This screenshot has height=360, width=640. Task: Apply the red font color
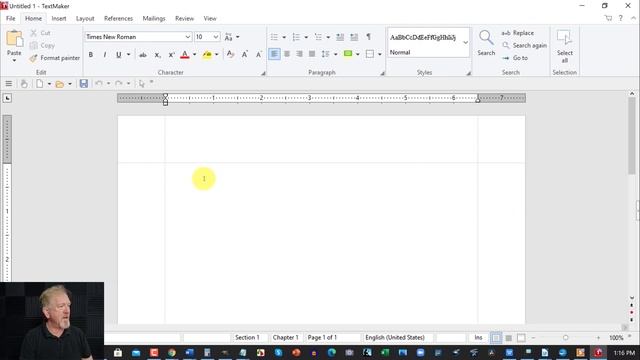184,54
